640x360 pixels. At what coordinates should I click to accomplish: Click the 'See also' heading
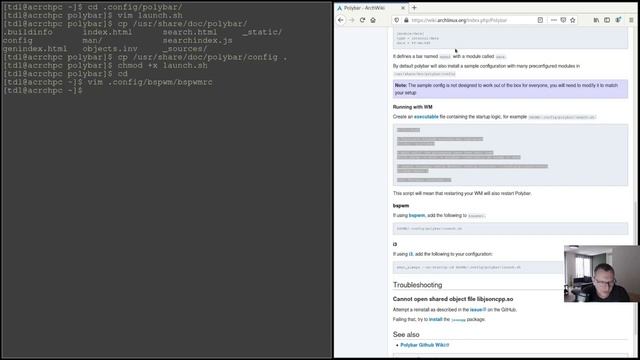tap(406, 334)
